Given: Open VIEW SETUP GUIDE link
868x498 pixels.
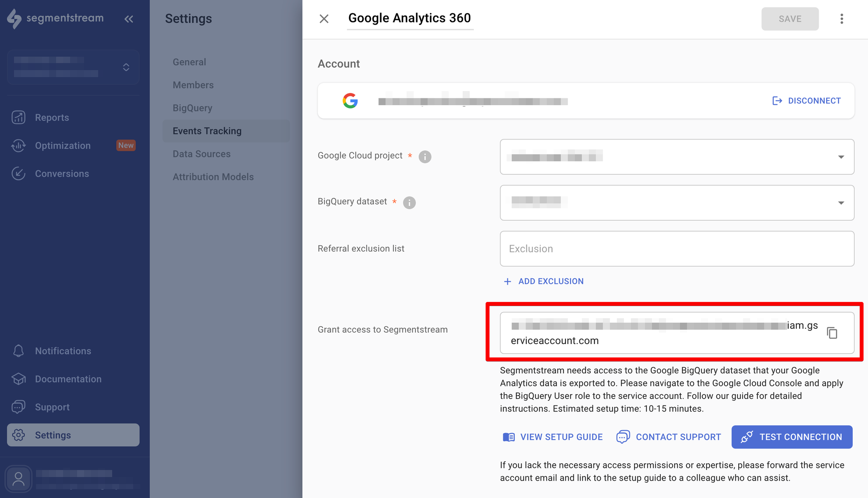Looking at the screenshot, I should click(553, 437).
